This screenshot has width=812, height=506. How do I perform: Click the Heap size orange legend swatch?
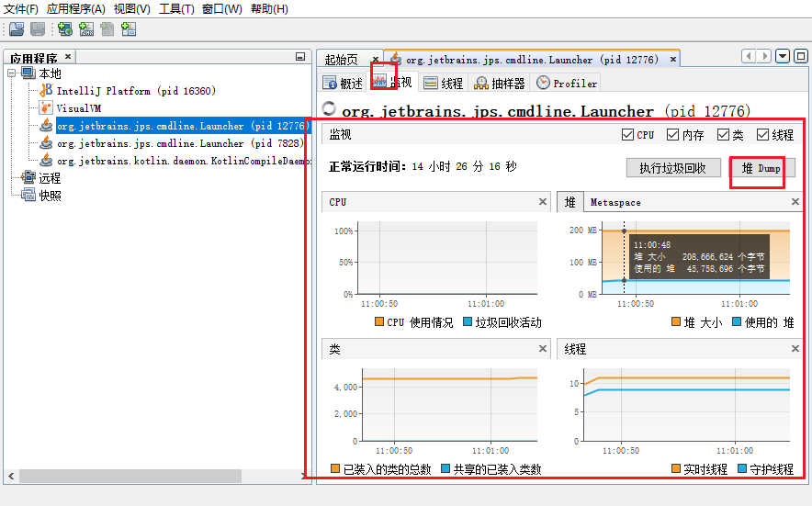pos(676,321)
